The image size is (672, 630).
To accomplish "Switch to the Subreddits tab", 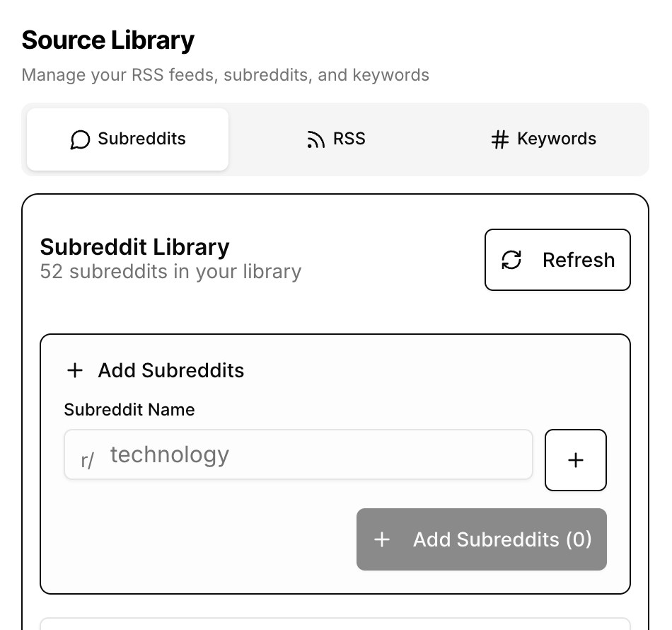I will pyautogui.click(x=128, y=139).
